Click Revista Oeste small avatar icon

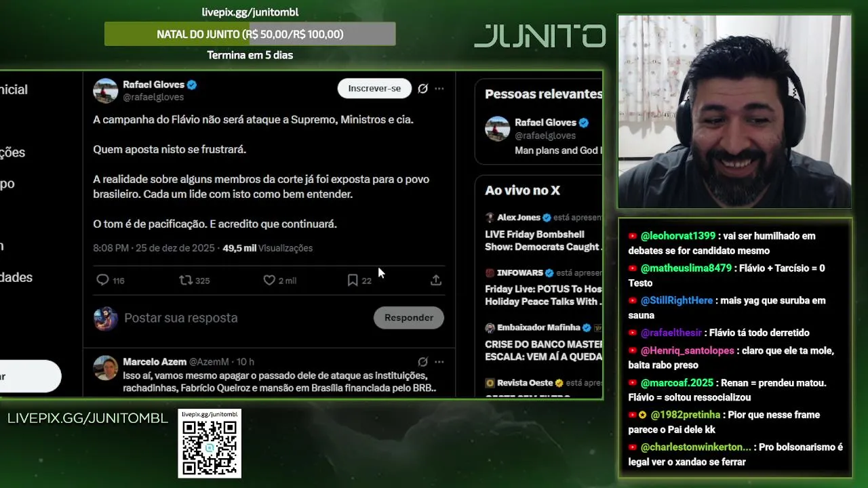coord(490,383)
